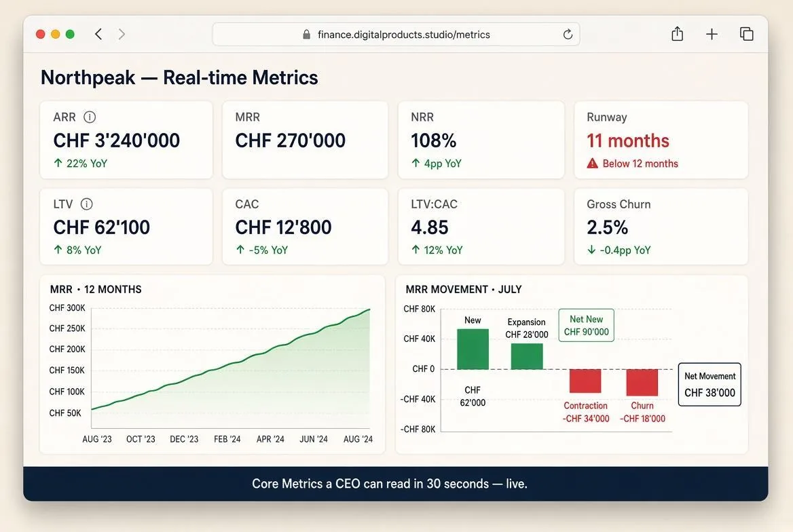Click the Gross Churn value 2.5%
This screenshot has width=793, height=532.
coord(608,227)
